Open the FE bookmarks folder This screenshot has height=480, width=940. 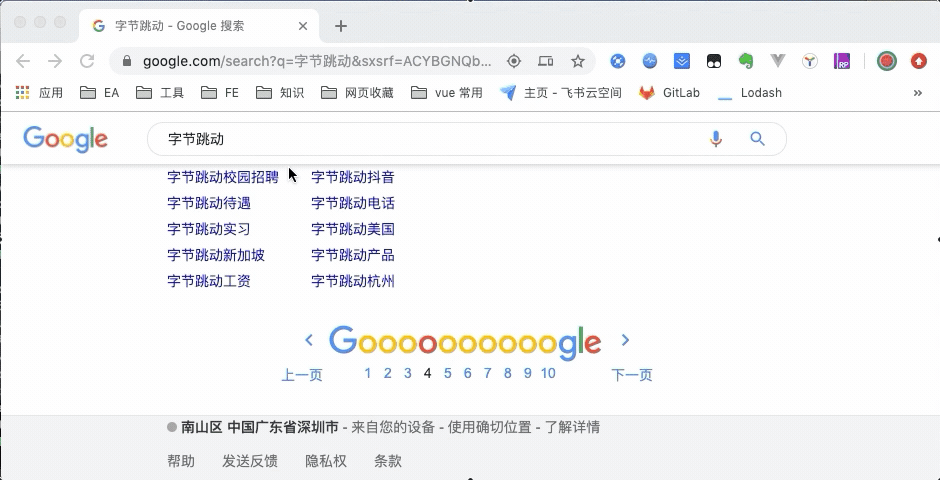220,93
